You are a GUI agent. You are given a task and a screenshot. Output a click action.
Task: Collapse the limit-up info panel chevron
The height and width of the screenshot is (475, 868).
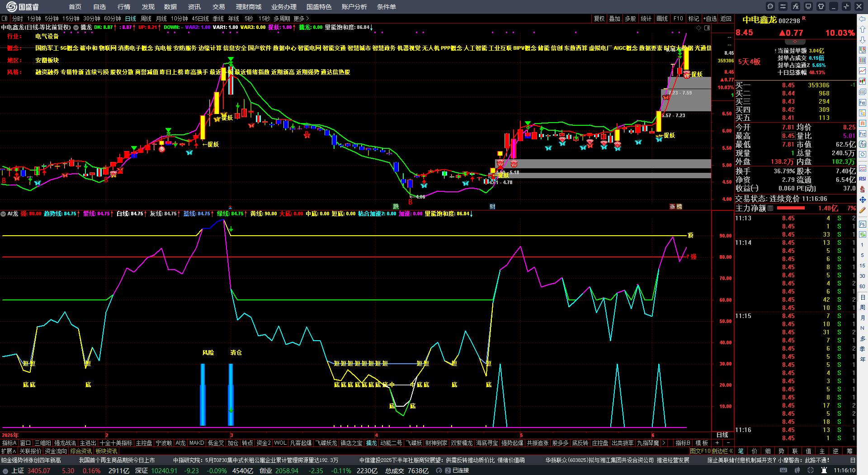click(x=795, y=42)
